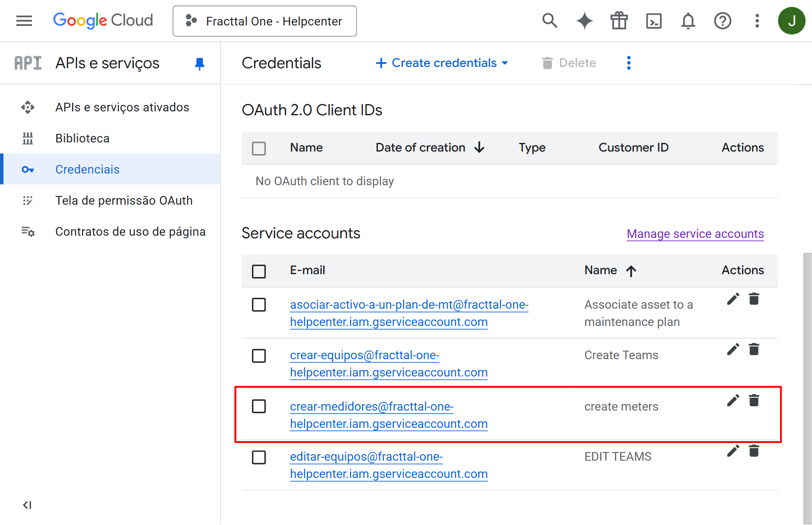
Task: Open the more actions overflow menu
Action: click(629, 63)
